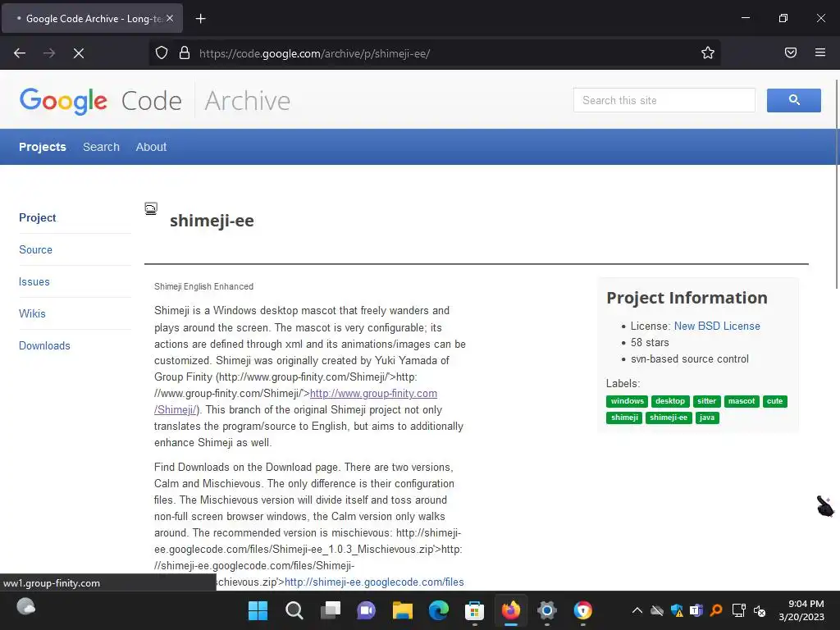Click the blue search magnifier button
Screen dimensions: 840x630
793,100
